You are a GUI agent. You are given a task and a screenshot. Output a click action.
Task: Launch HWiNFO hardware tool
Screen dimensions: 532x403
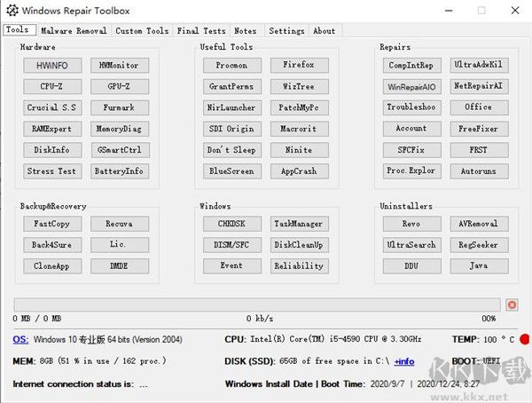(52, 65)
